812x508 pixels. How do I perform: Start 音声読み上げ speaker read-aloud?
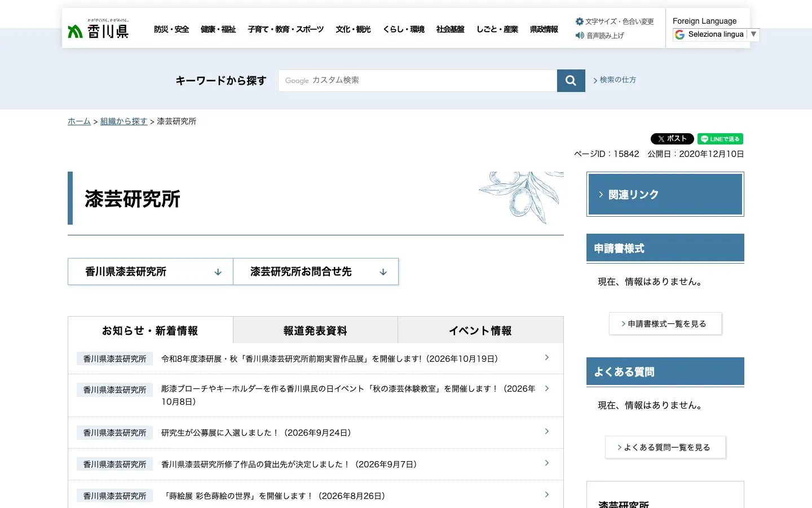click(599, 36)
